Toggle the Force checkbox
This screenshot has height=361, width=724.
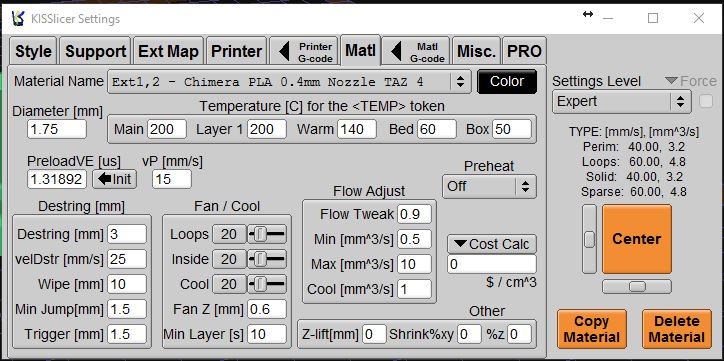pos(706,102)
